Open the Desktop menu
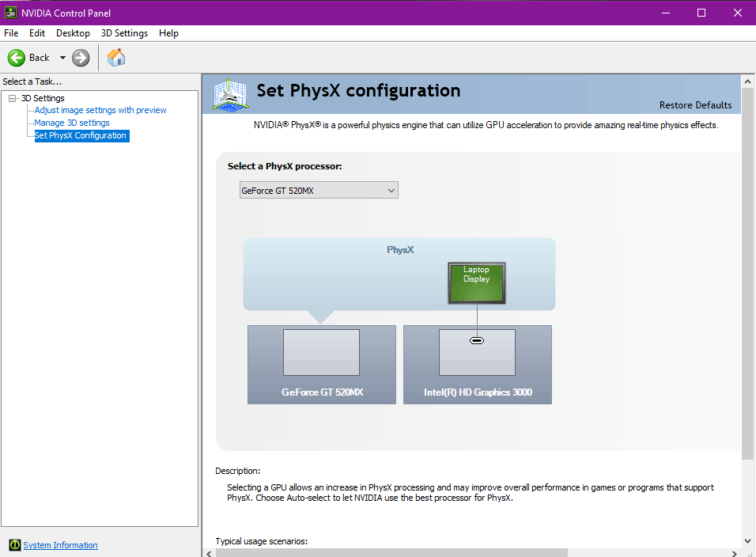756x557 pixels. click(x=73, y=33)
